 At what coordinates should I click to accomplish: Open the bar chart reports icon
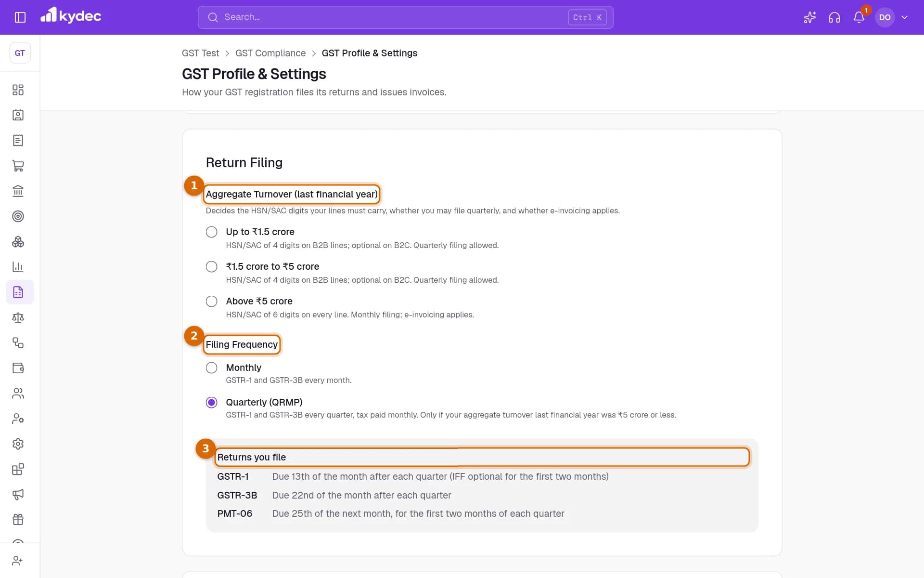click(x=18, y=267)
